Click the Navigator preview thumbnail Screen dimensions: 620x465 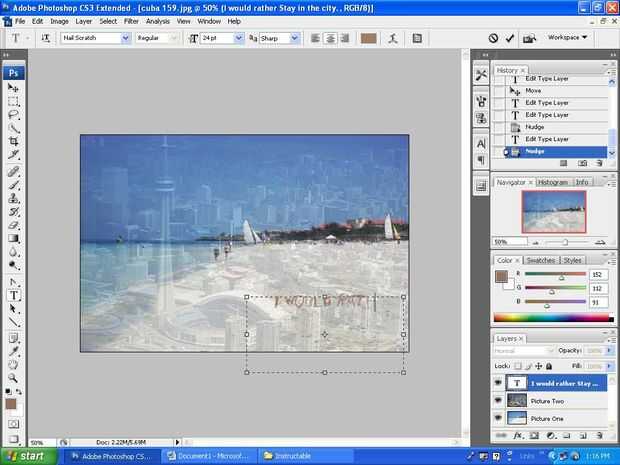click(x=554, y=212)
